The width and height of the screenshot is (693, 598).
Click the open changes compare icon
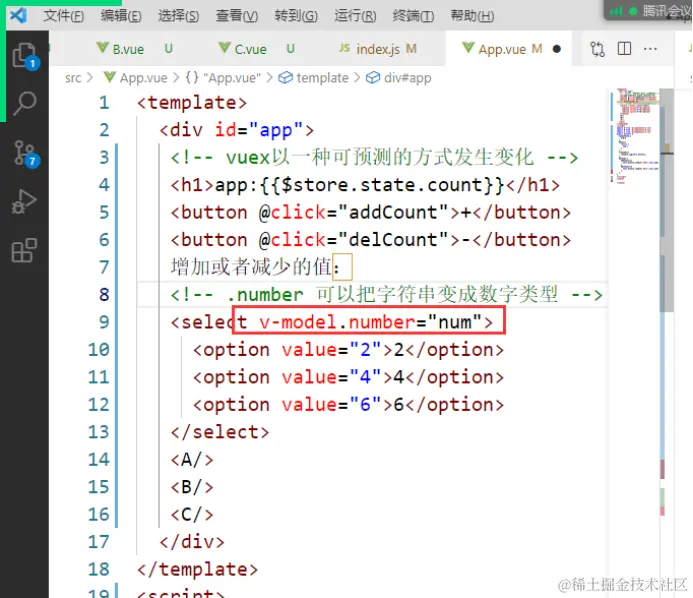tap(598, 49)
